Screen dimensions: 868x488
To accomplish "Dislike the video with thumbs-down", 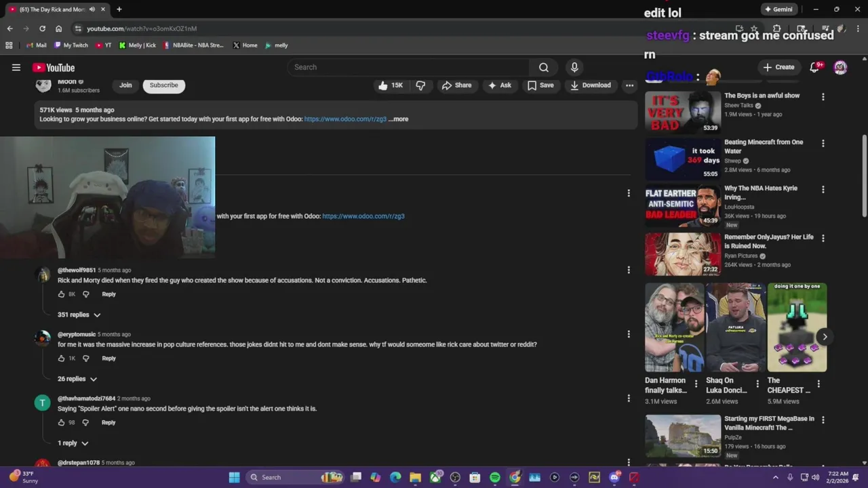I will (x=420, y=85).
